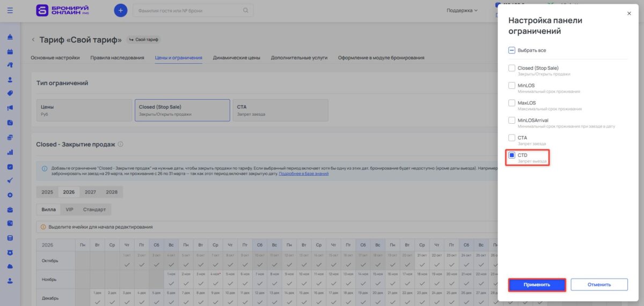
Task: Open the concierge bell icon in the sidebar
Action: click(x=10, y=38)
